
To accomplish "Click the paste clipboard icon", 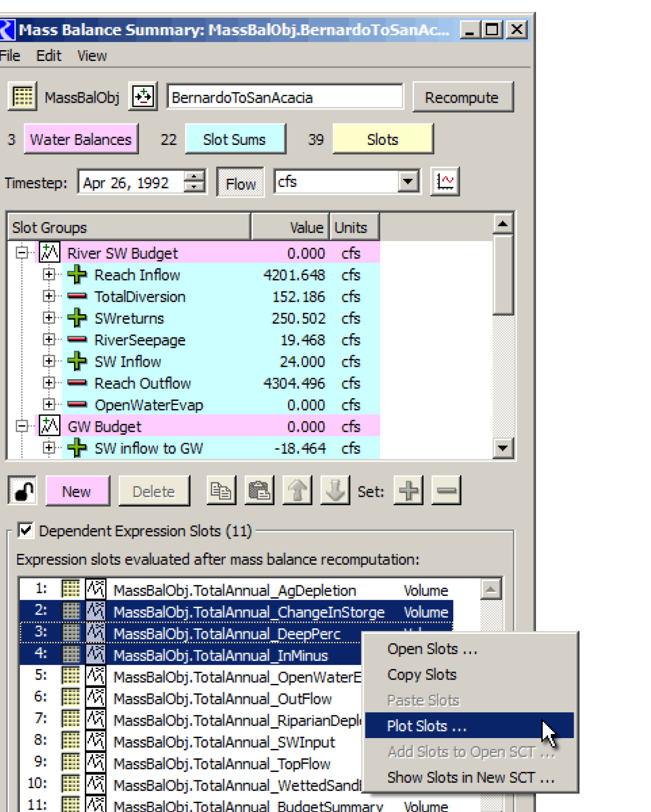I will tap(259, 491).
